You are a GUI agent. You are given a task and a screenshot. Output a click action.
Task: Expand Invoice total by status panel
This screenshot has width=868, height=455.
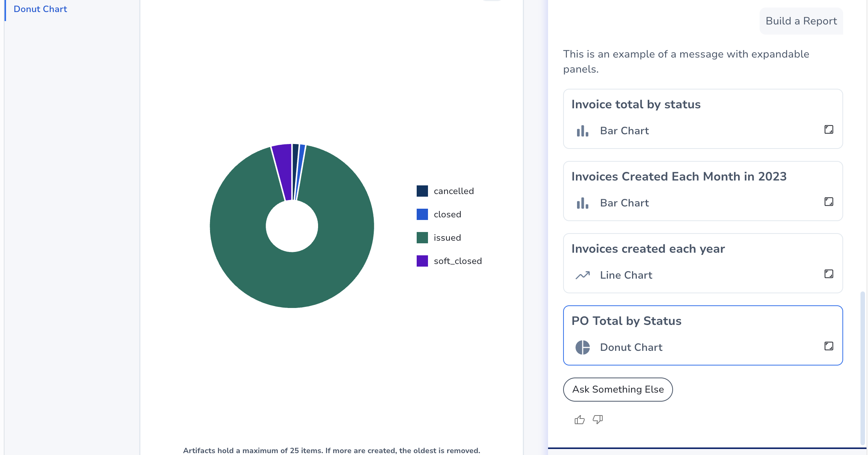pyautogui.click(x=828, y=130)
